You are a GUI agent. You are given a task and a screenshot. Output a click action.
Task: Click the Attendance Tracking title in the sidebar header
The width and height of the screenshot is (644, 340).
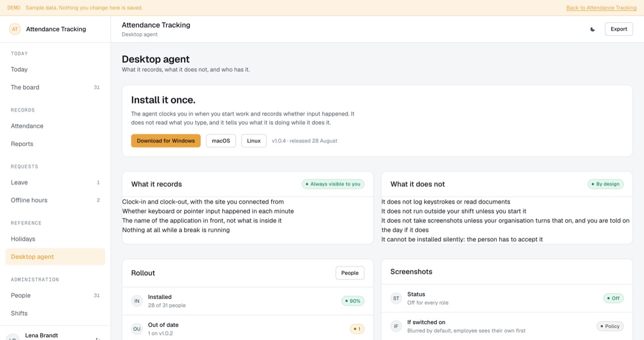(x=56, y=29)
